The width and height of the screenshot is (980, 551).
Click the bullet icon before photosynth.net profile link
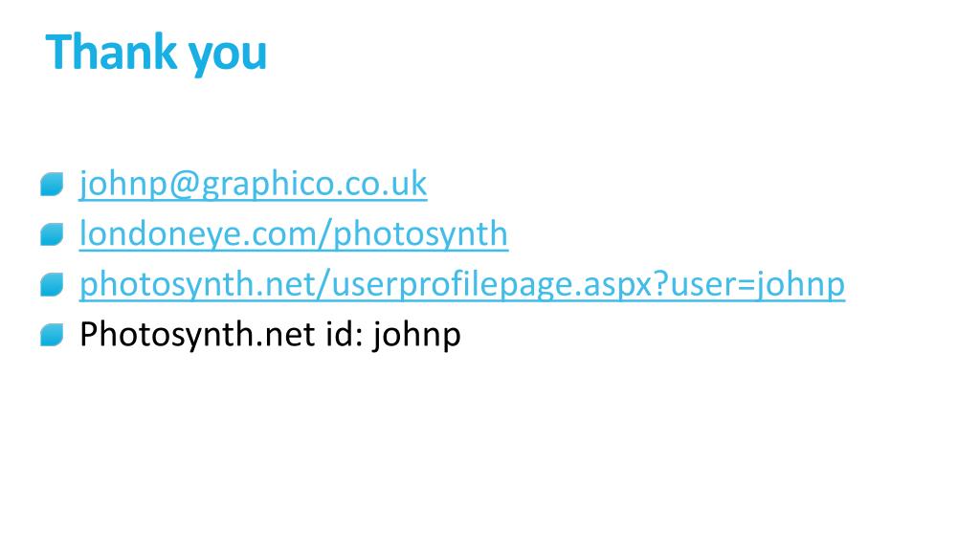52,285
